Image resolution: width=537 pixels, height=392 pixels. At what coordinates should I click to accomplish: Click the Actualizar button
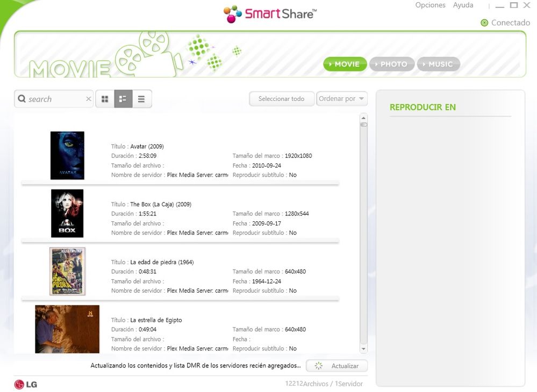(336, 366)
